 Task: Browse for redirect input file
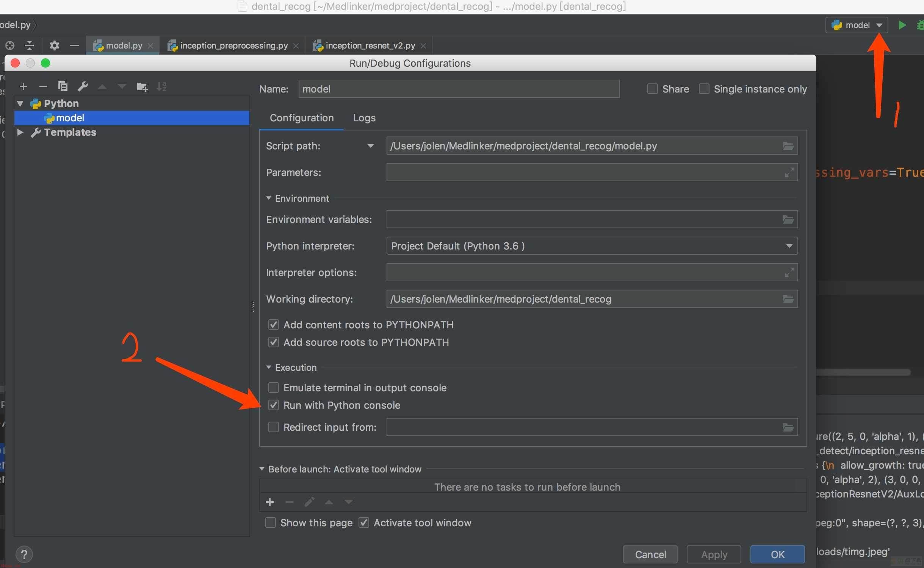[x=788, y=427]
